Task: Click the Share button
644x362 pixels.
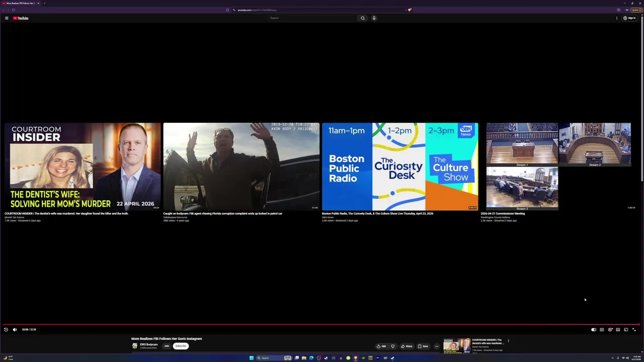Action: point(407,346)
